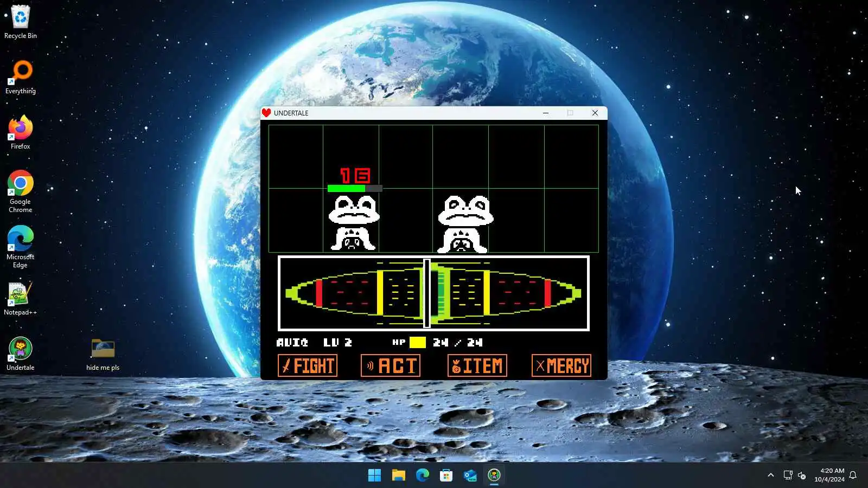Click the UNDERTALE window title text
The image size is (868, 488).
click(291, 113)
